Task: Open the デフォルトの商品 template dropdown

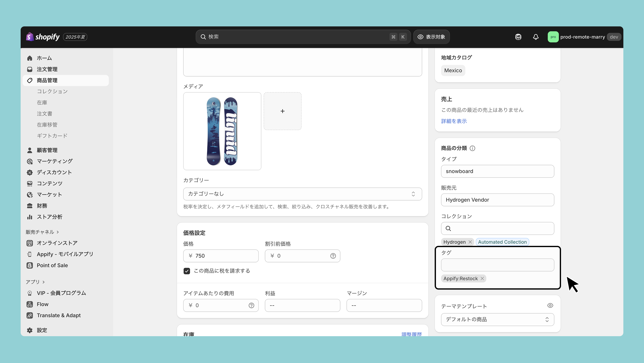Action: pos(497,319)
